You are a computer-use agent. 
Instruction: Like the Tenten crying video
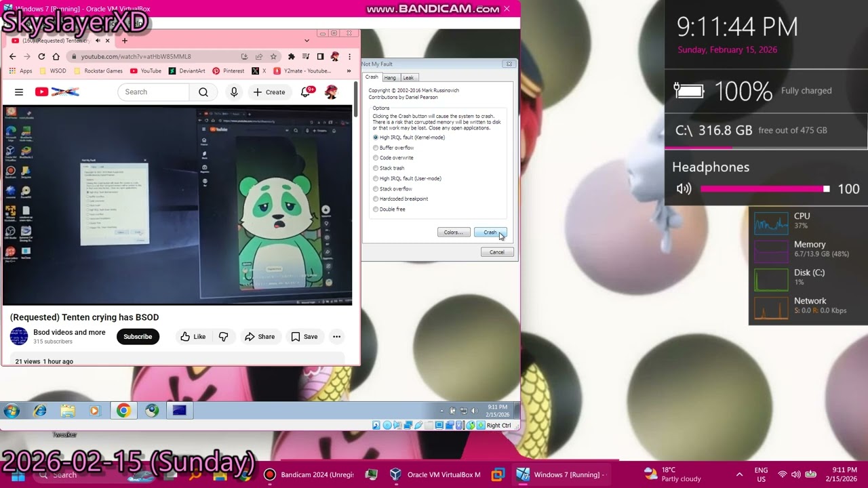point(193,337)
